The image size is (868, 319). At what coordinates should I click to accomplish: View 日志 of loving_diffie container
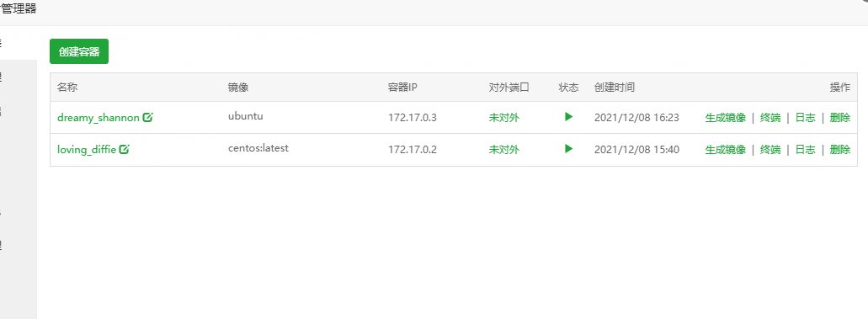point(805,150)
